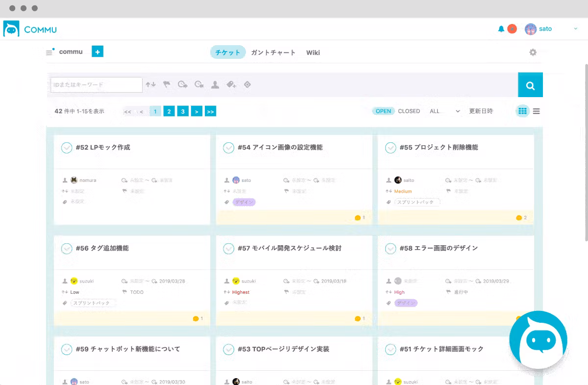
Task: Jump to last page with >> button
Action: pyautogui.click(x=210, y=111)
